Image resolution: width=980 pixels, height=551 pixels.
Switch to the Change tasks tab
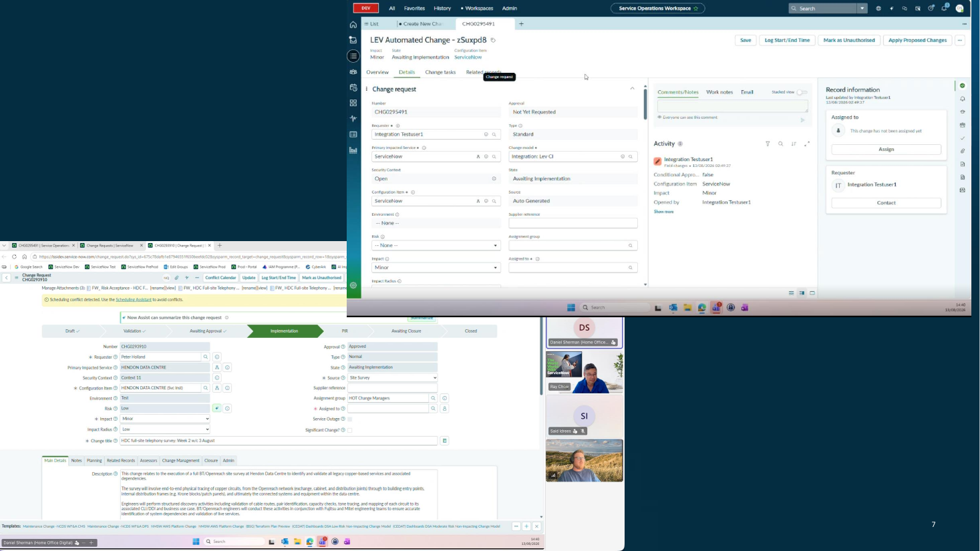440,72
